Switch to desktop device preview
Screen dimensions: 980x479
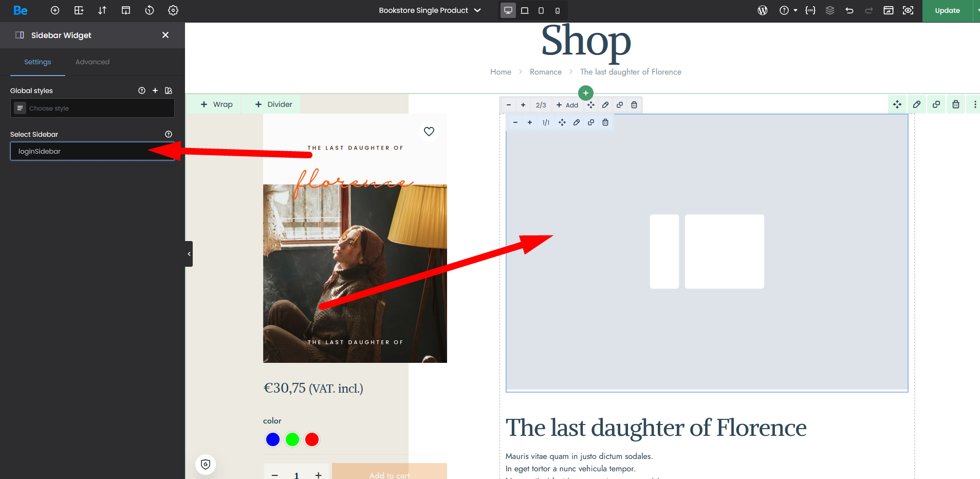[508, 10]
